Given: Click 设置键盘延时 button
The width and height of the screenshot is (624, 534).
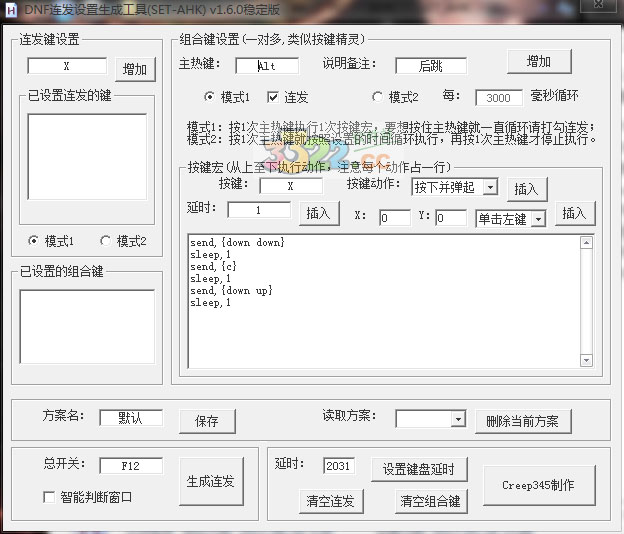Looking at the screenshot, I should pos(419,469).
